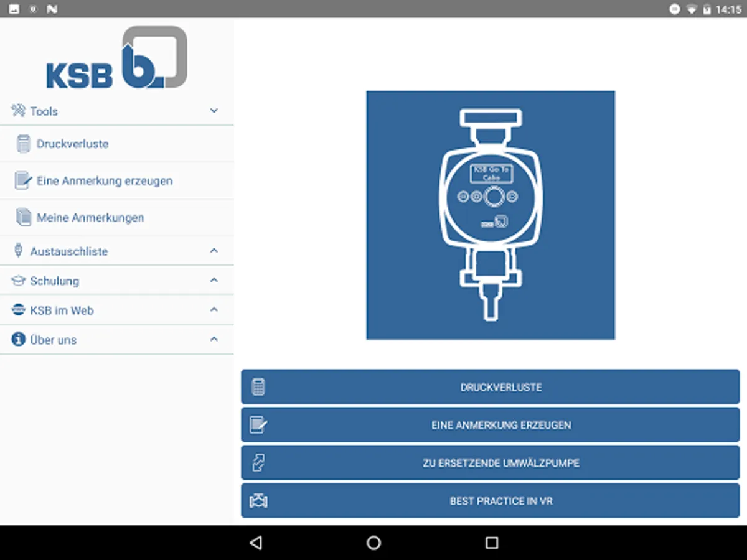The height and width of the screenshot is (560, 747).
Task: Open Druckverluste in the sidebar menu
Action: click(x=117, y=144)
